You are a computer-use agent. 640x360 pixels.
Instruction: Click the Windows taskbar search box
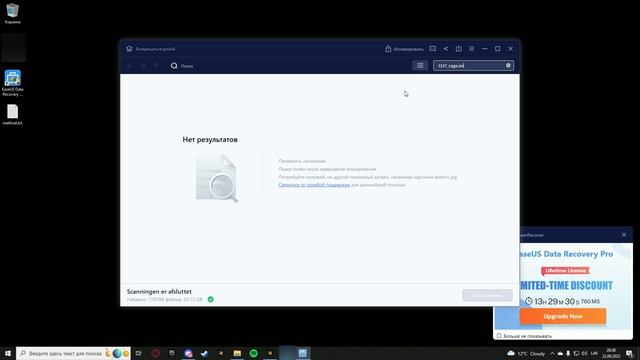click(73, 353)
